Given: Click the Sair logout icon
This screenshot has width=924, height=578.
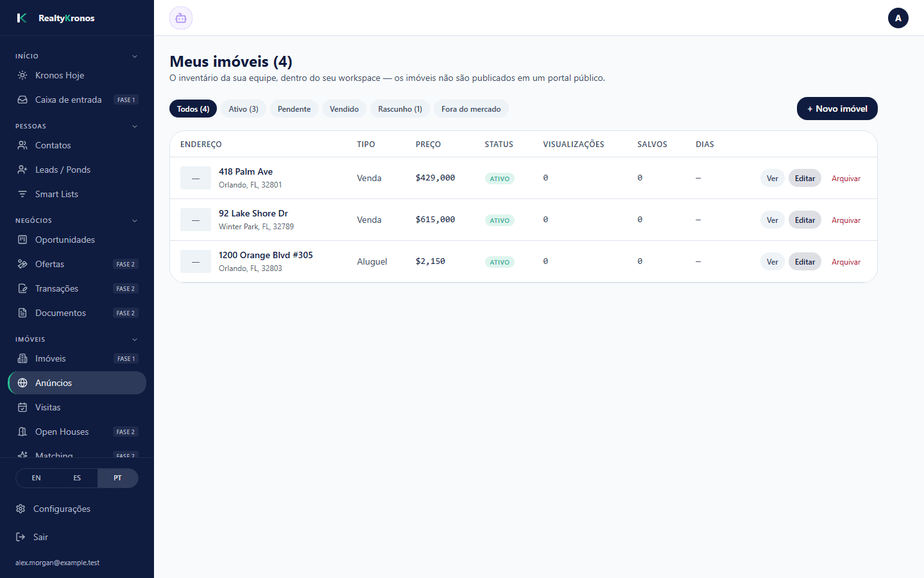Looking at the screenshot, I should (x=21, y=537).
